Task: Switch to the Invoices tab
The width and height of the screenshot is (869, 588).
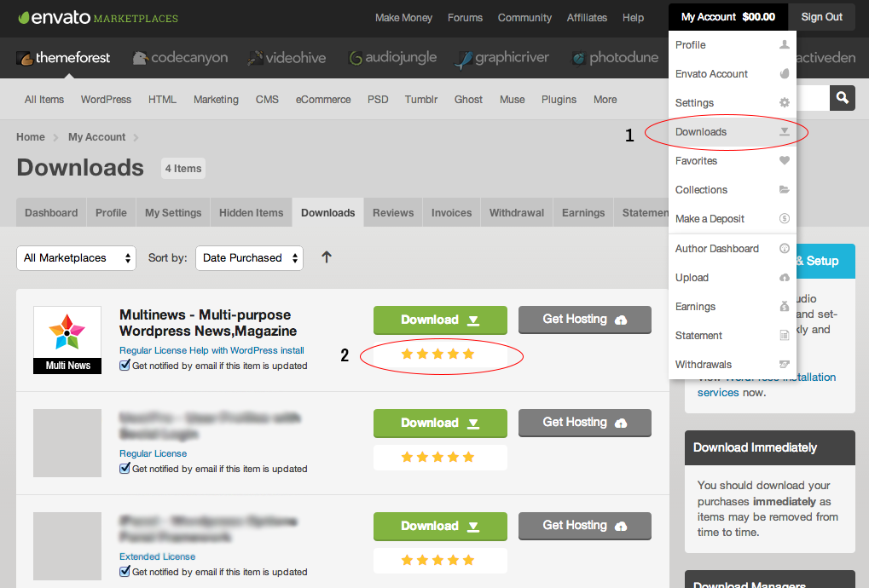Action: (x=451, y=213)
